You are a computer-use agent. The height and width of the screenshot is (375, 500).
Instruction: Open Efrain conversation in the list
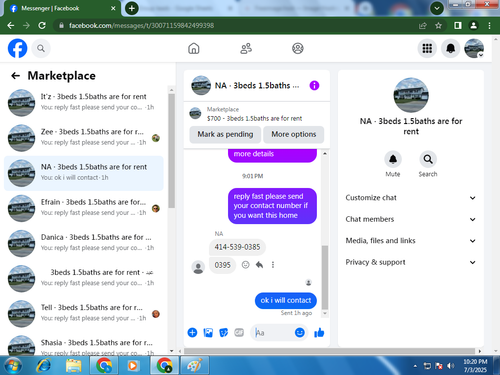tap(83, 208)
